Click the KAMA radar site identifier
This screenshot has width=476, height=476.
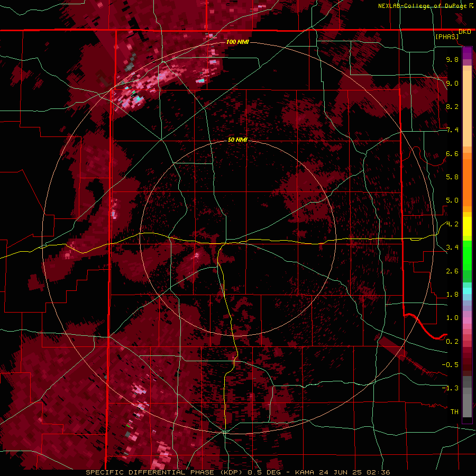(304, 472)
